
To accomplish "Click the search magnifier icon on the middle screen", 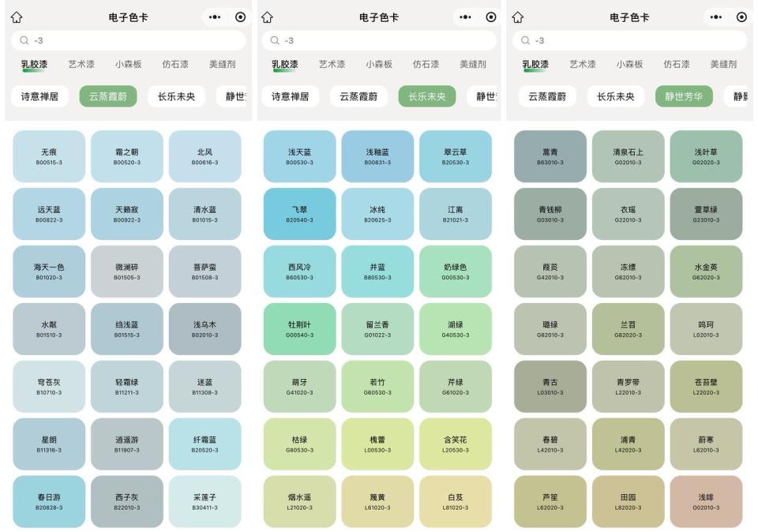I will point(275,40).
